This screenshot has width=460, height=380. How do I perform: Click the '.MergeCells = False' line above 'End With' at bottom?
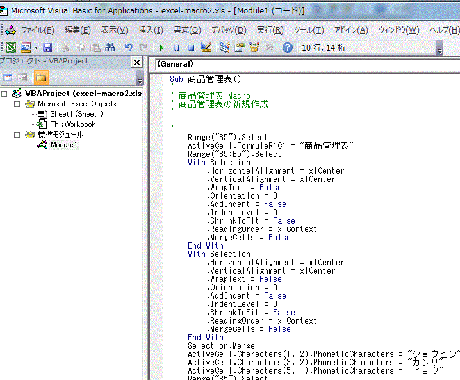(249, 329)
